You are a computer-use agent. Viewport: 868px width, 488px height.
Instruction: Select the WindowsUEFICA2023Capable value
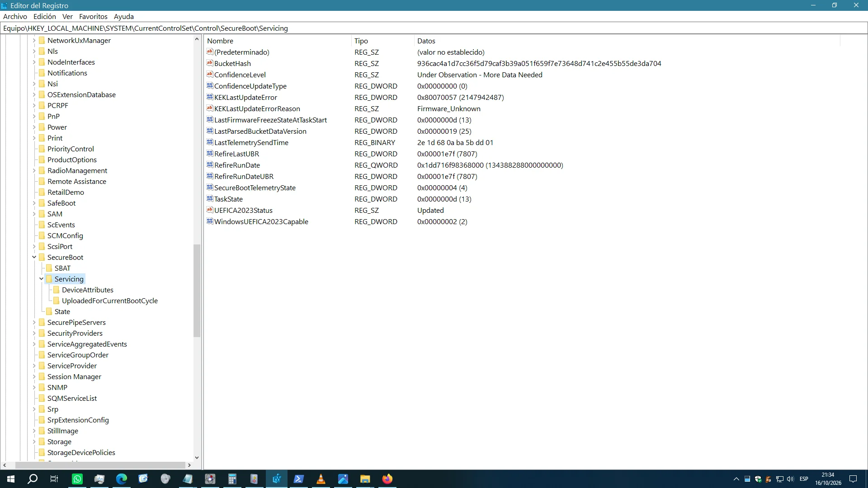pyautogui.click(x=261, y=221)
